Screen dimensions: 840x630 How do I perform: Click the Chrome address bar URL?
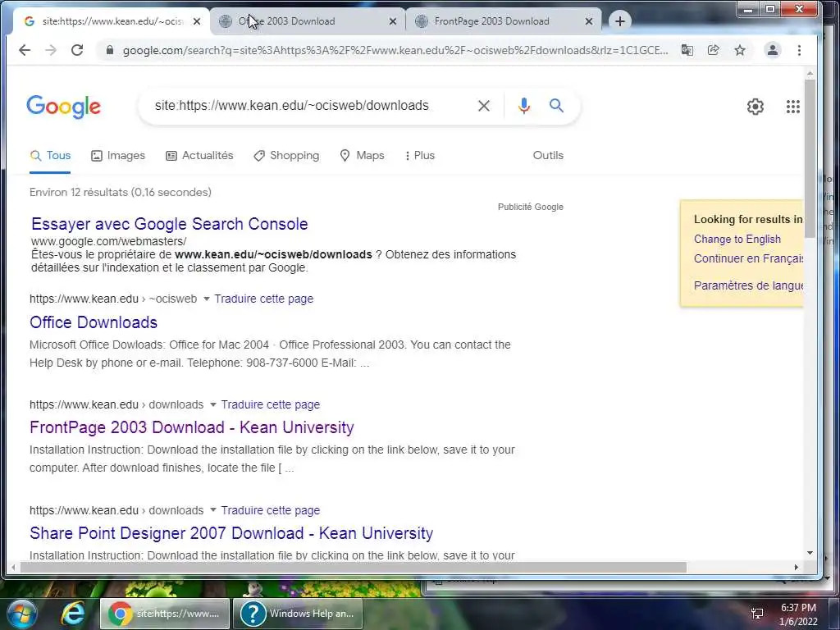click(x=395, y=50)
